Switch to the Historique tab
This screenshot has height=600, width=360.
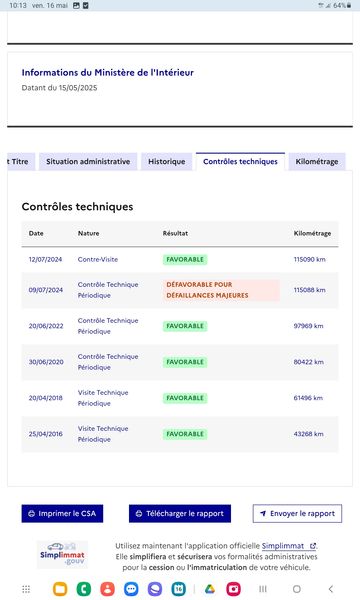tap(166, 161)
